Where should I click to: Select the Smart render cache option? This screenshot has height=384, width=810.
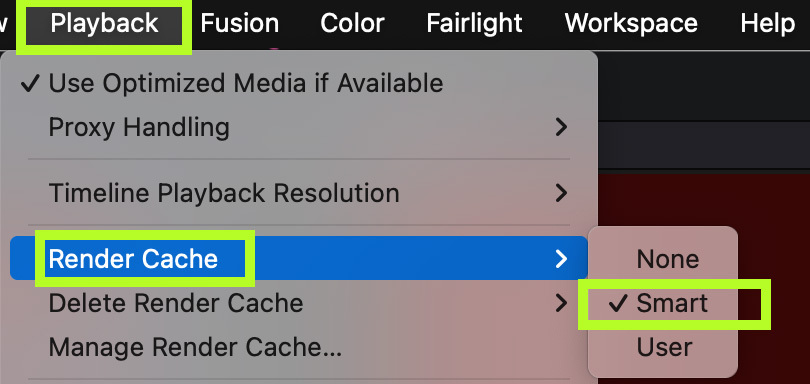click(x=663, y=303)
